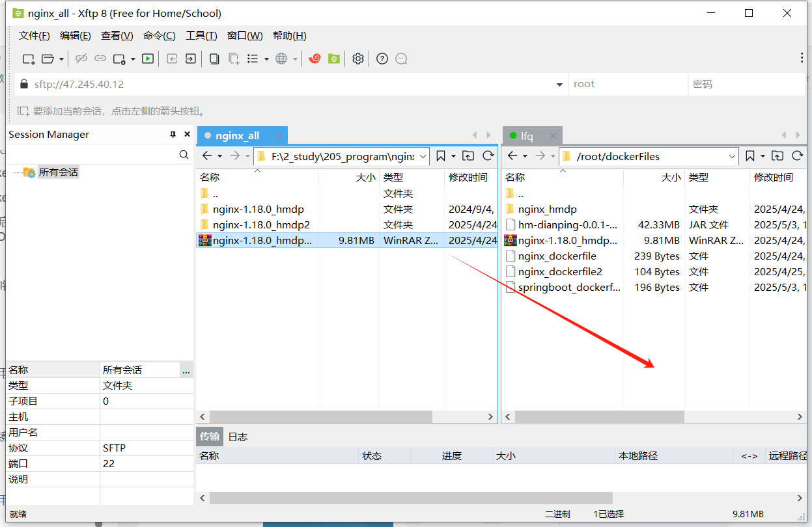Go back in the local pane
This screenshot has height=527, width=812.
[207, 155]
